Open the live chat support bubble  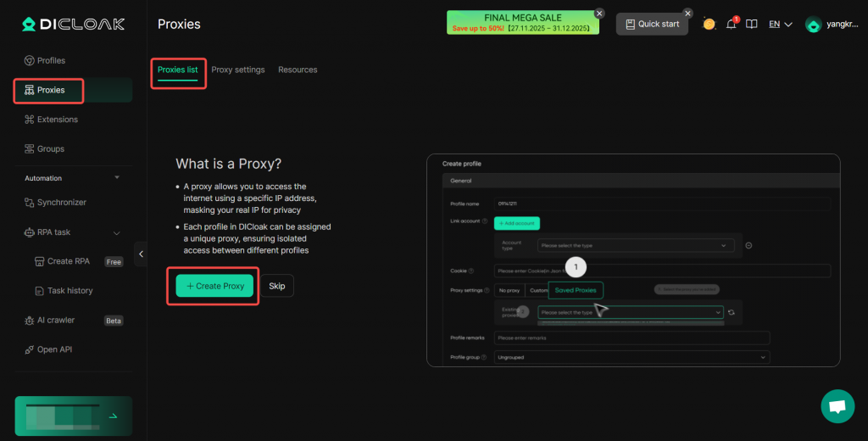(837, 406)
